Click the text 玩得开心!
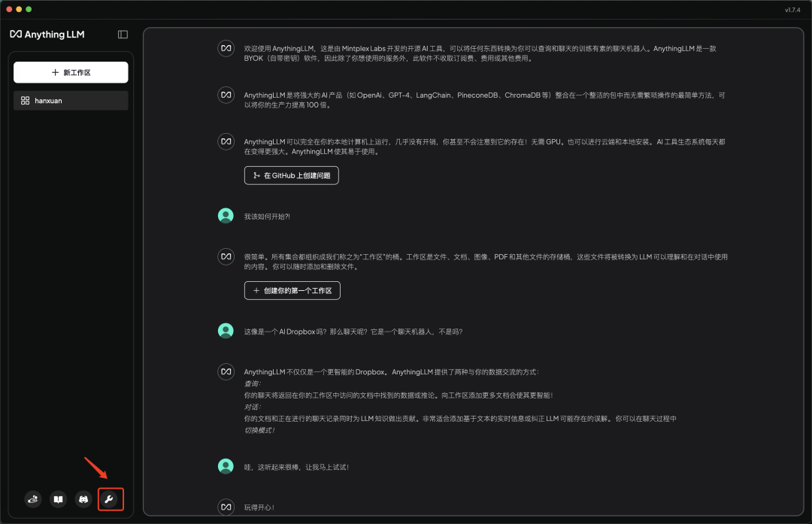This screenshot has width=812, height=524. pos(259,507)
